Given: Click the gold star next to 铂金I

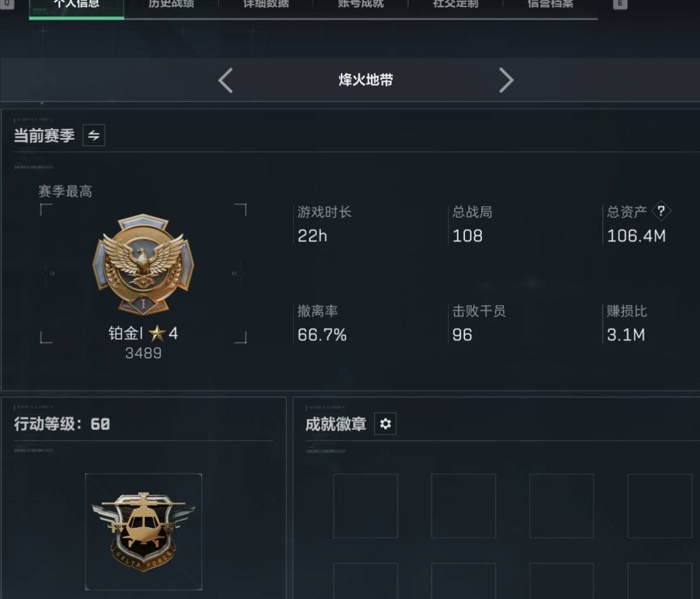Looking at the screenshot, I should tap(157, 333).
